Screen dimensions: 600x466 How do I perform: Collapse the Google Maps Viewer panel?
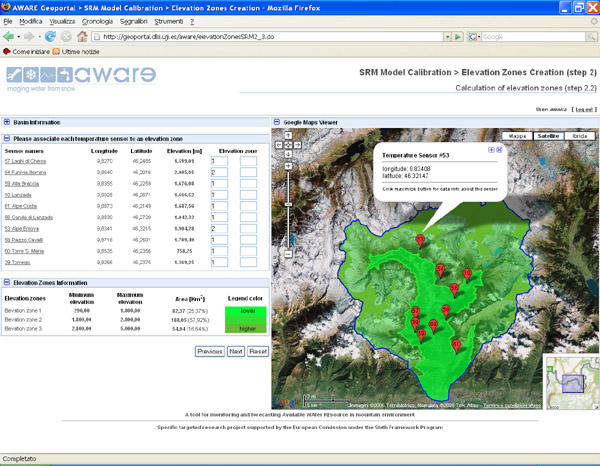point(276,122)
